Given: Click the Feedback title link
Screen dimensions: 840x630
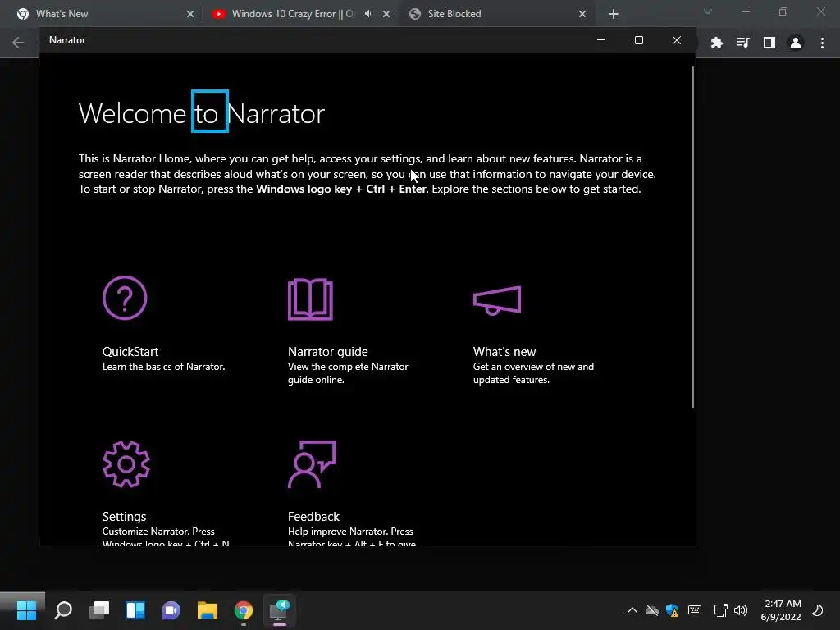Looking at the screenshot, I should tap(313, 517).
